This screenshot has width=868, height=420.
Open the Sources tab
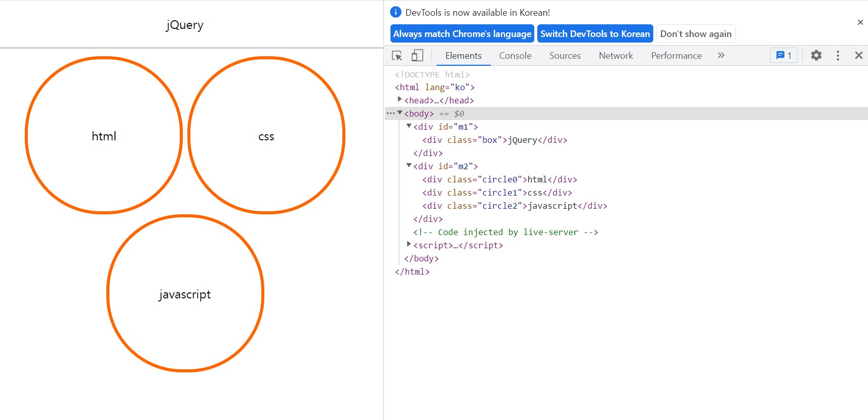tap(565, 56)
